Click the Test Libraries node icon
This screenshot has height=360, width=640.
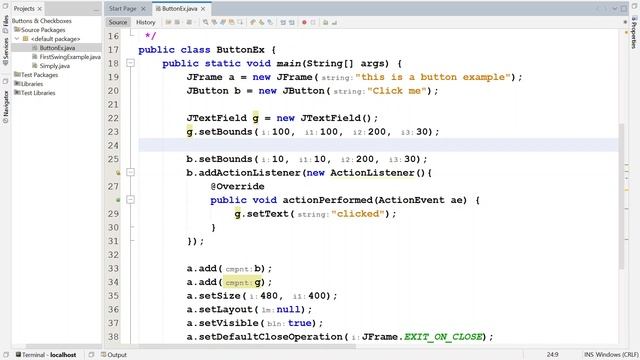click(17, 93)
